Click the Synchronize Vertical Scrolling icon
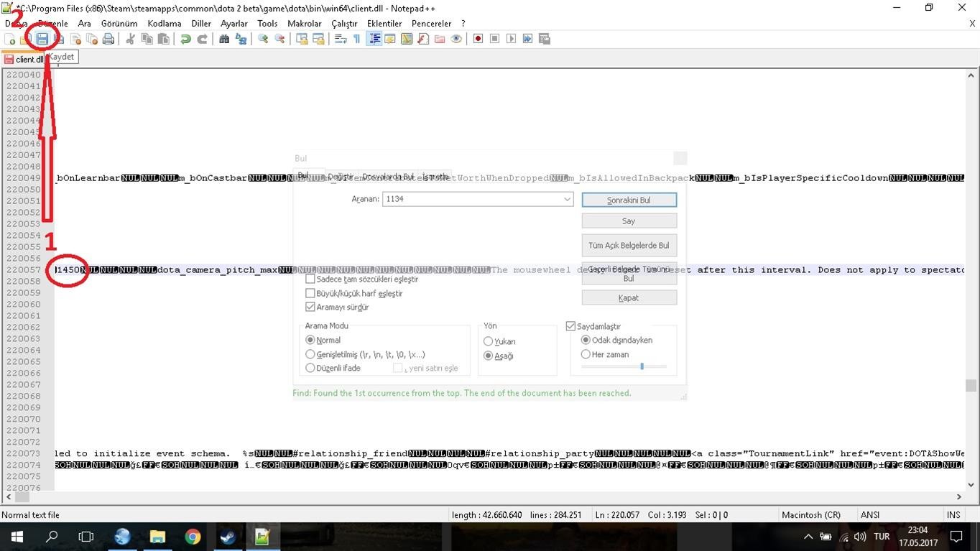The image size is (980, 551). 302,39
